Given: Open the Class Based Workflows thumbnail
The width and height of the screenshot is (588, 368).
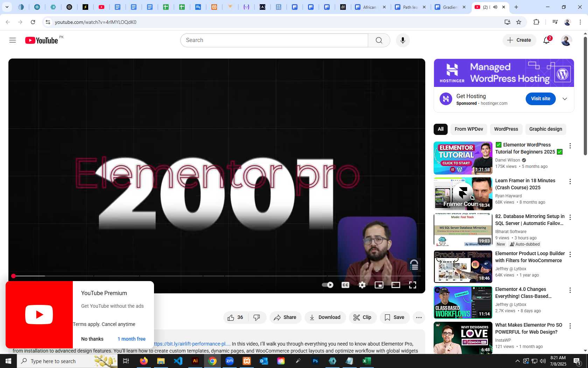Looking at the screenshot, I should pyautogui.click(x=463, y=302).
